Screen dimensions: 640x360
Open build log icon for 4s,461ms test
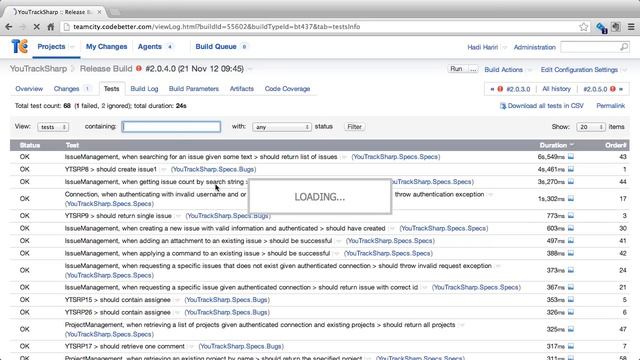[571, 169]
